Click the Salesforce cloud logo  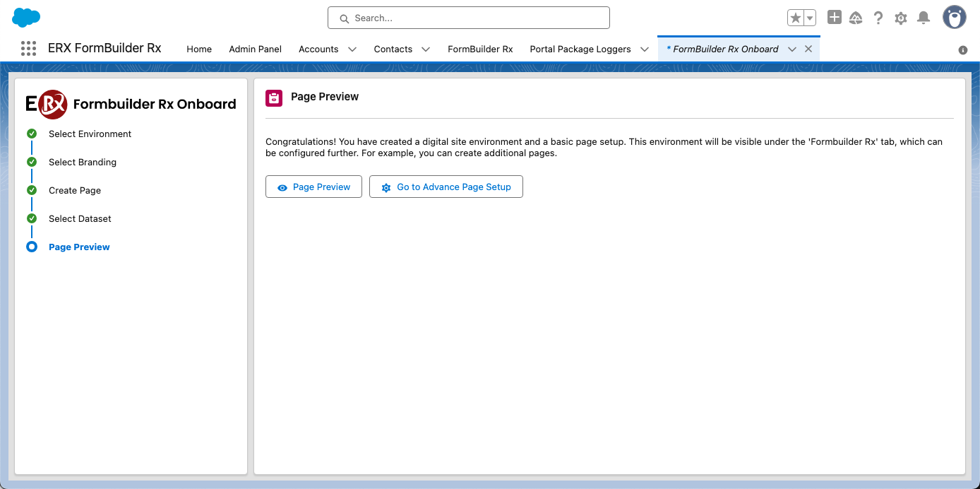click(26, 18)
